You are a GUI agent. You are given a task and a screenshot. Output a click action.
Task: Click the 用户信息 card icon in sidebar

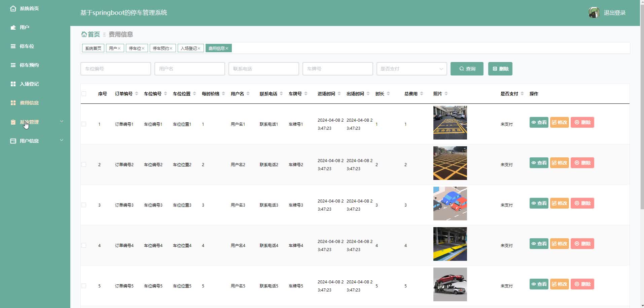pos(13,141)
